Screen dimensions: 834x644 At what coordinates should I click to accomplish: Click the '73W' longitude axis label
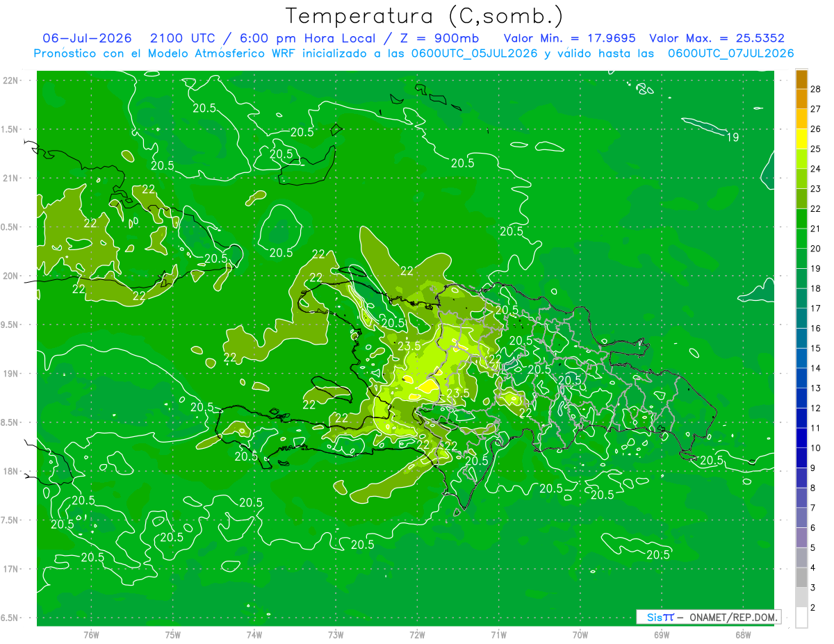(x=336, y=635)
